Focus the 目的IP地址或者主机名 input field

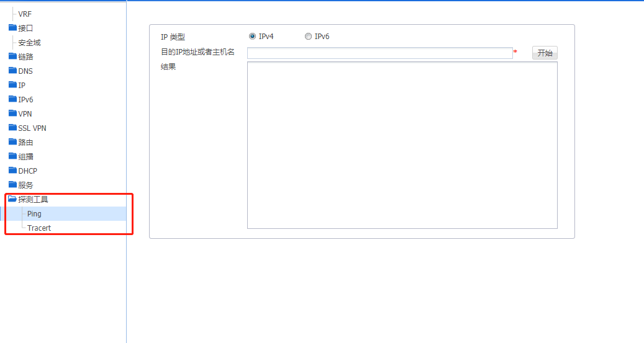point(380,53)
